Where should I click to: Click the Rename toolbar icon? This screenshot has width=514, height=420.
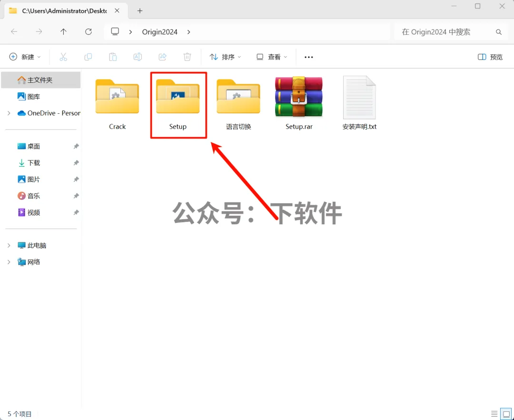tap(138, 57)
